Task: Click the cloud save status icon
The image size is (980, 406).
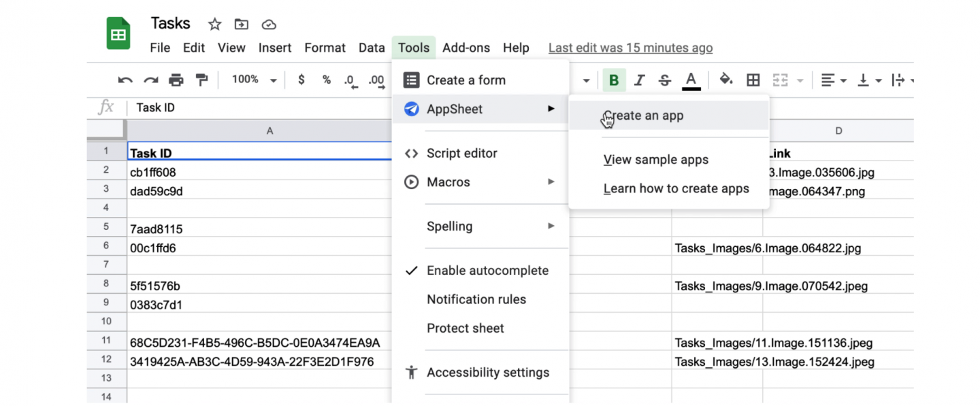Action: pos(269,23)
